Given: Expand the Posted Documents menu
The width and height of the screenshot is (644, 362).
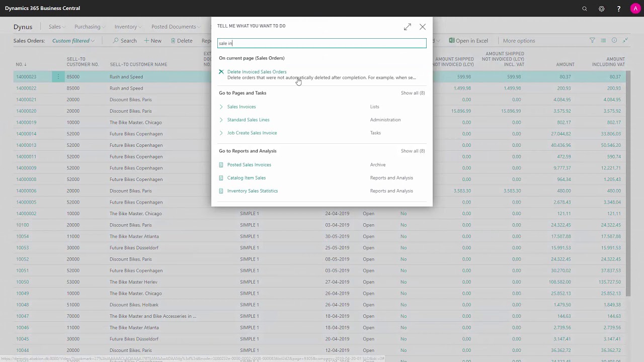Looking at the screenshot, I should pyautogui.click(x=176, y=27).
